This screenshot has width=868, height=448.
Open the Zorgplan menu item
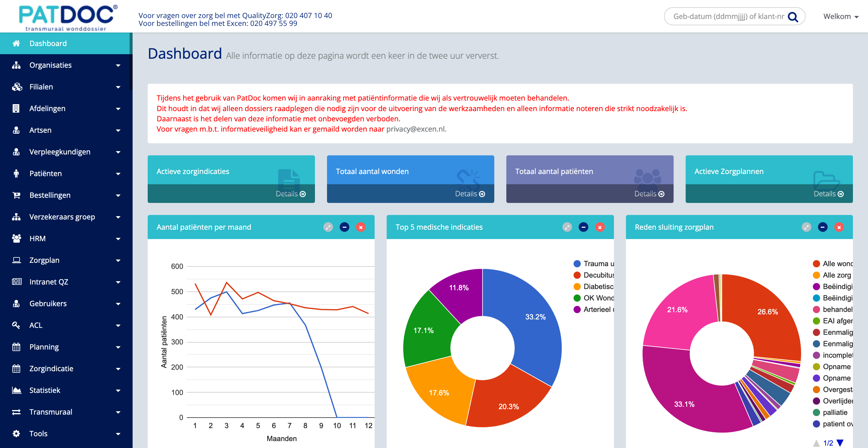point(44,260)
